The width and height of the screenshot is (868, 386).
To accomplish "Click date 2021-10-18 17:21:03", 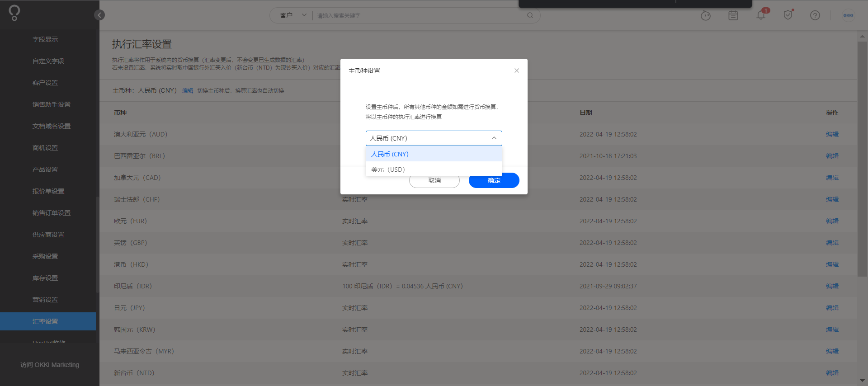I will pyautogui.click(x=608, y=156).
